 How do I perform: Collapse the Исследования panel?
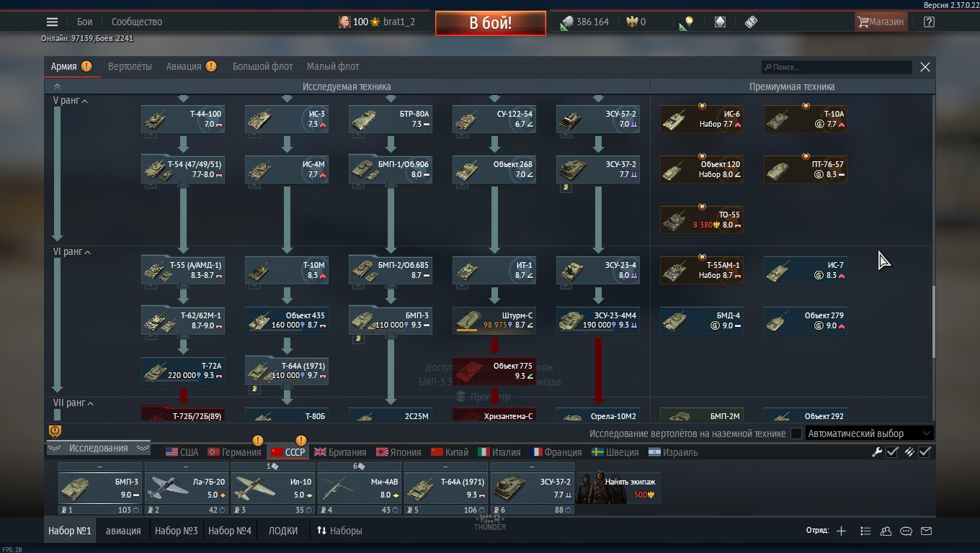98,448
